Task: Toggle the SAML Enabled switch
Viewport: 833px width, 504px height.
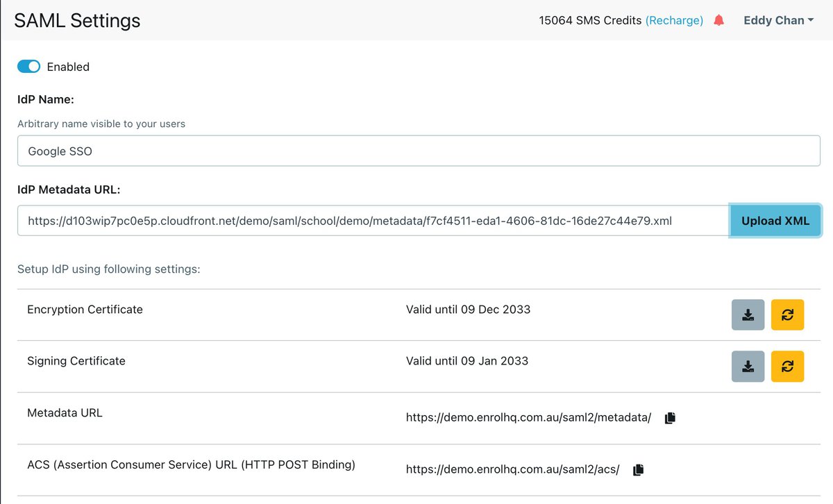Action: tap(28, 67)
